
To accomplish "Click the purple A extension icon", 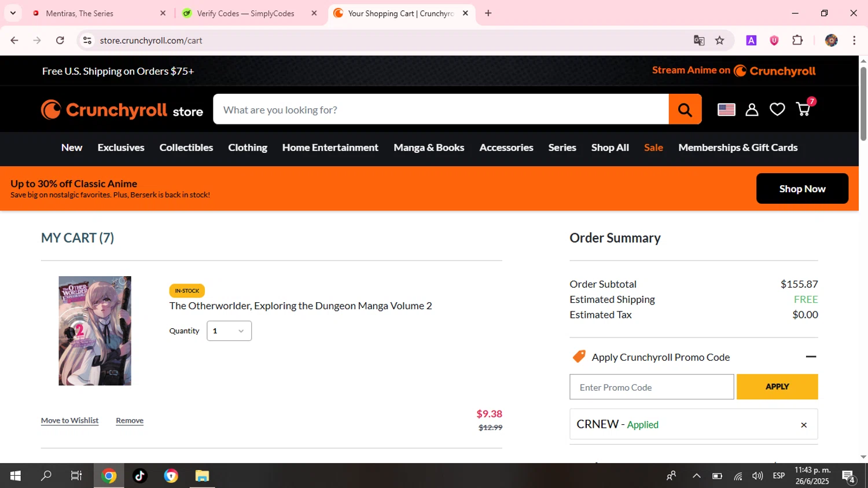I will pyautogui.click(x=751, y=41).
